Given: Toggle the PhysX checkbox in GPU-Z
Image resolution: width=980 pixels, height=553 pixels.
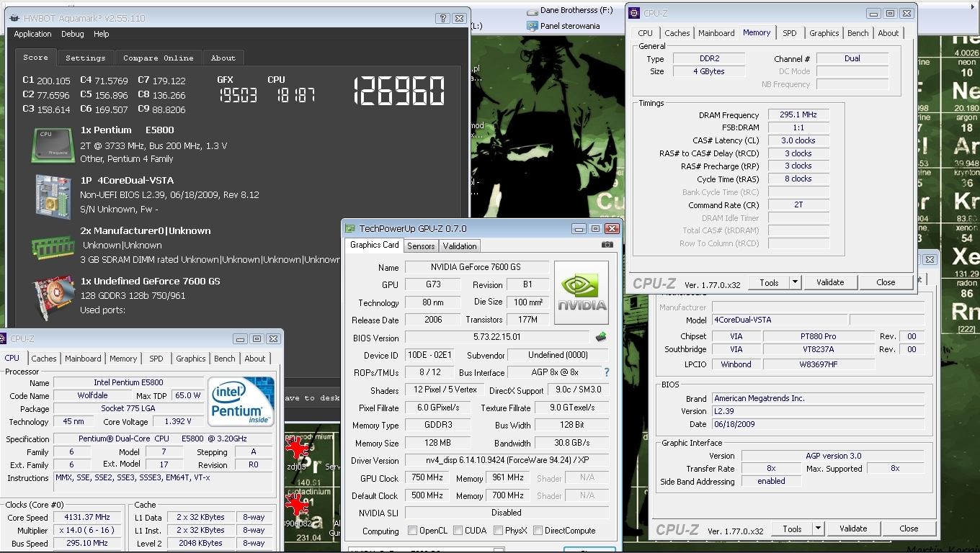Looking at the screenshot, I should (499, 531).
